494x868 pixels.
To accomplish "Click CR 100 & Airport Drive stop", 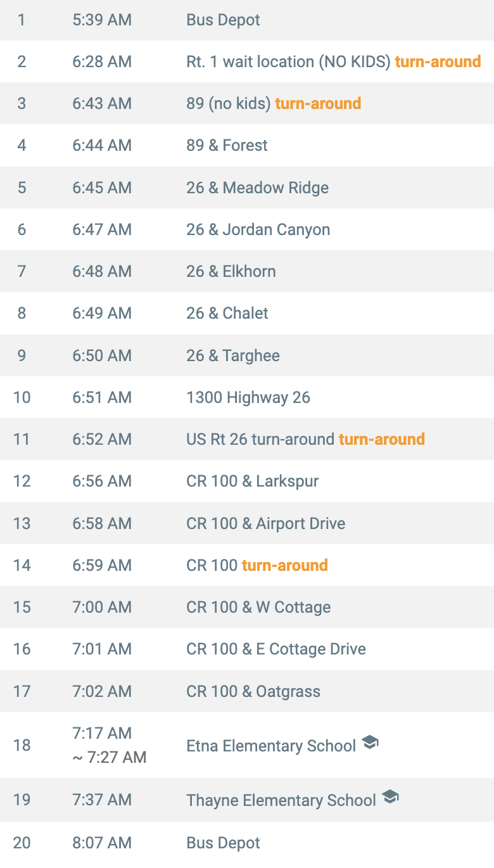I will pos(266,523).
